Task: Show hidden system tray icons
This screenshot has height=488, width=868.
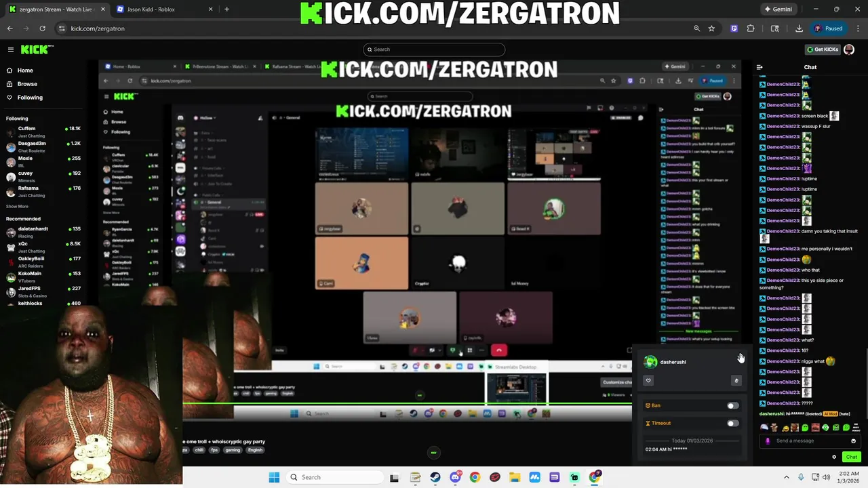Action: (x=787, y=477)
